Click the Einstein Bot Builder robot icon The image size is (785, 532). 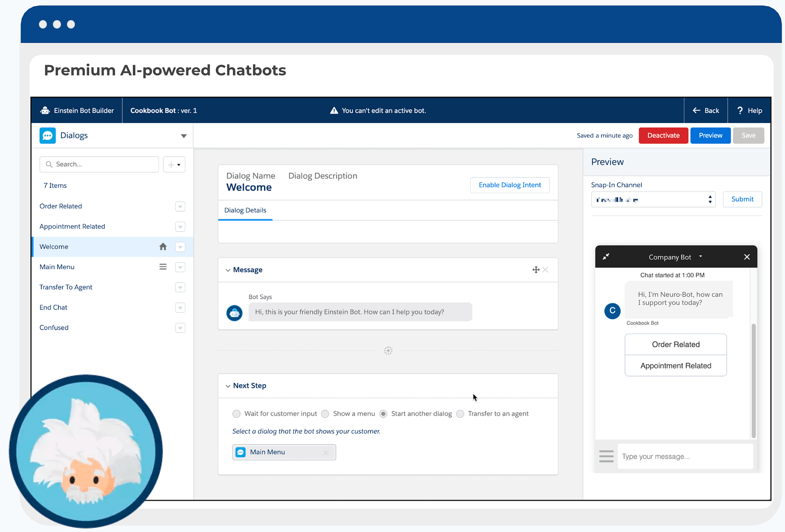click(x=45, y=110)
